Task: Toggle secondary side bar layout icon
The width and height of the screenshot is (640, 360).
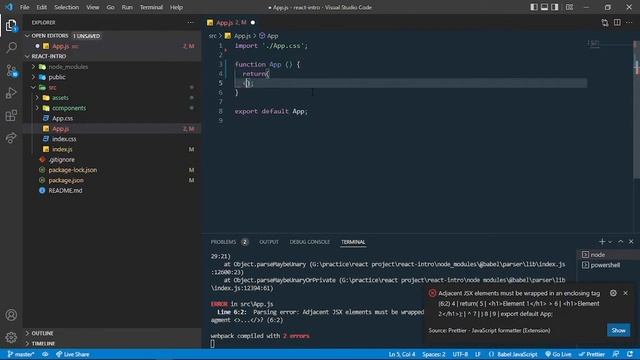Action: click(555, 7)
